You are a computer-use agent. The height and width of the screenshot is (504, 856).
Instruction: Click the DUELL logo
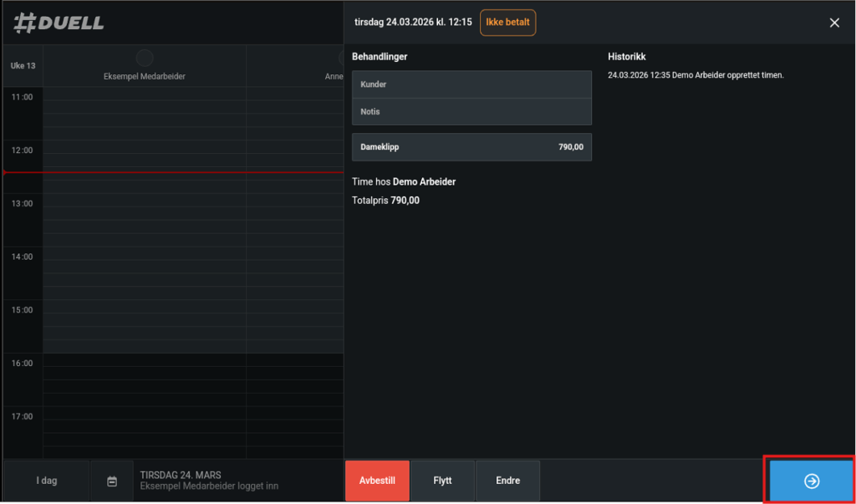[59, 23]
